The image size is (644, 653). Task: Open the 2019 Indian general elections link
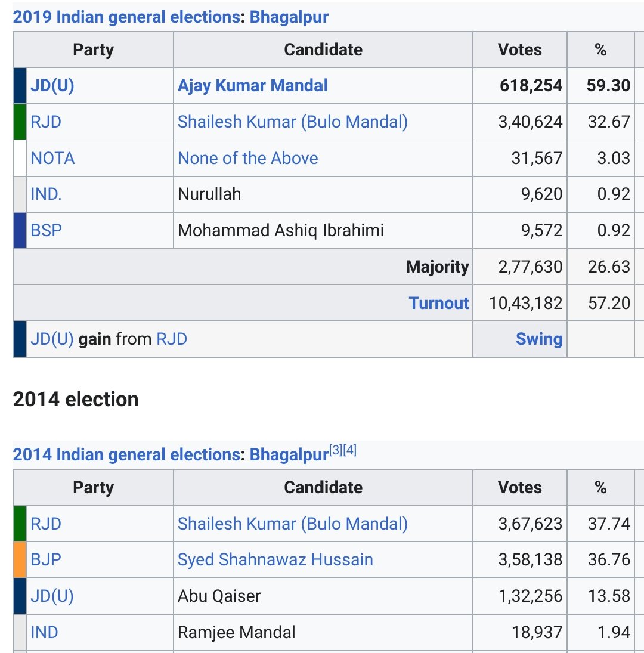(x=126, y=17)
